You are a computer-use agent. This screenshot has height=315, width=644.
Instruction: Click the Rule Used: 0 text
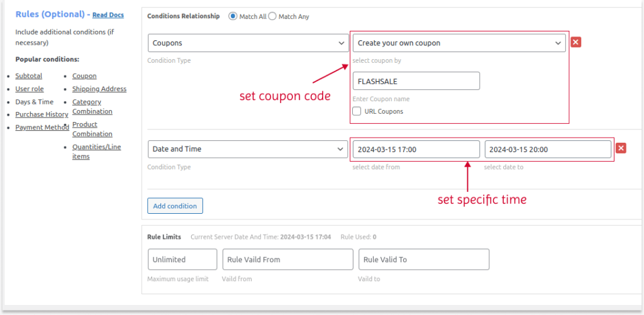[x=358, y=237]
